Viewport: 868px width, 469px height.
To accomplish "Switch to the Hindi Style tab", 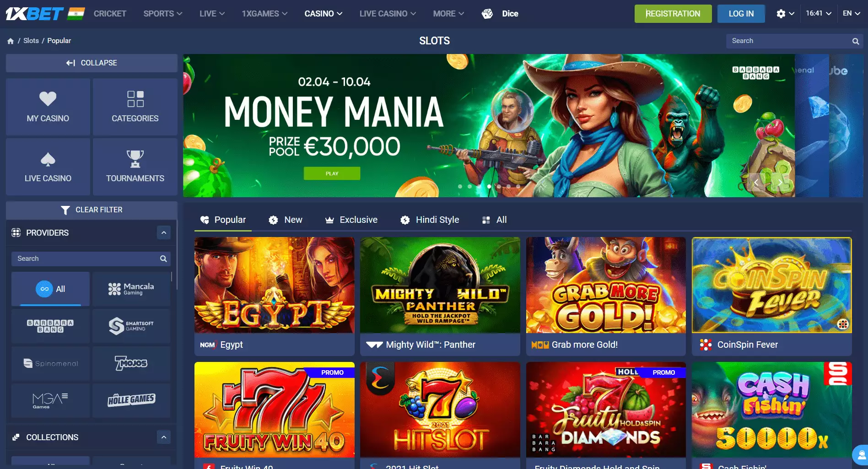I will click(430, 220).
